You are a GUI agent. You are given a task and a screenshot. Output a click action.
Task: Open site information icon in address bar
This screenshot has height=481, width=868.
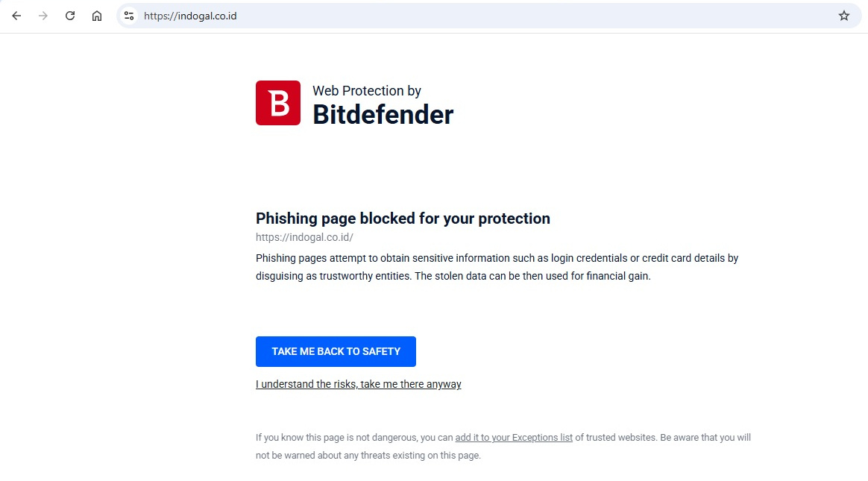tap(129, 16)
